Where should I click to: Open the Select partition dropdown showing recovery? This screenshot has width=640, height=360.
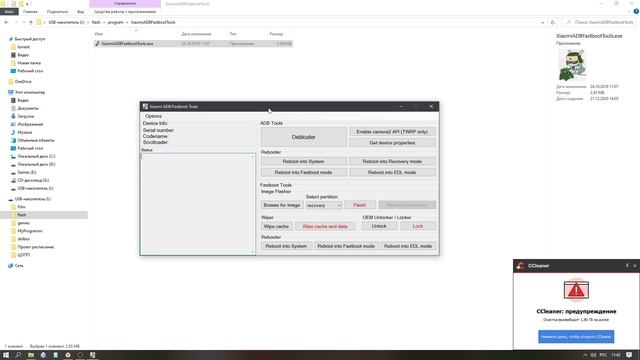pyautogui.click(x=324, y=206)
